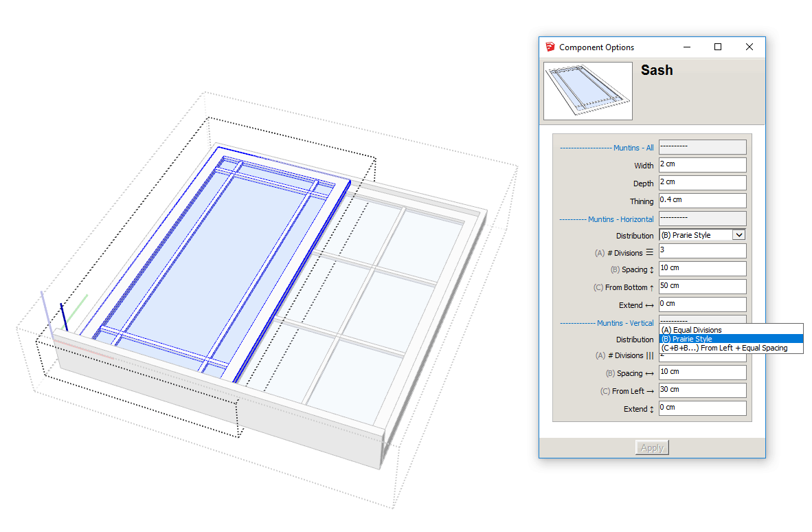The height and width of the screenshot is (532, 812).
Task: Click the horizontal # Divisions field showing 3
Action: [702, 251]
